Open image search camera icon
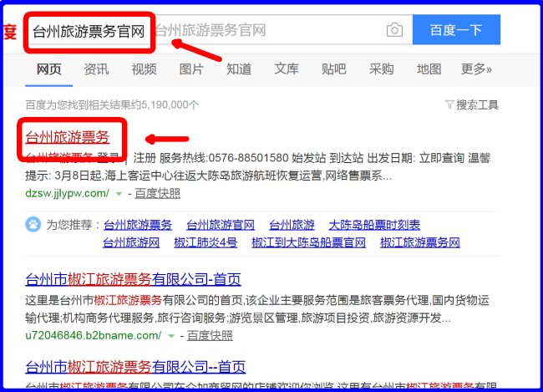Image resolution: width=543 pixels, height=392 pixels. 394,30
